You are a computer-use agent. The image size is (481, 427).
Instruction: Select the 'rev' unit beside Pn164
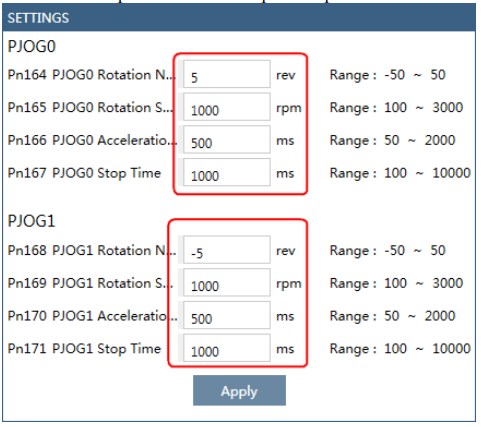tap(286, 75)
